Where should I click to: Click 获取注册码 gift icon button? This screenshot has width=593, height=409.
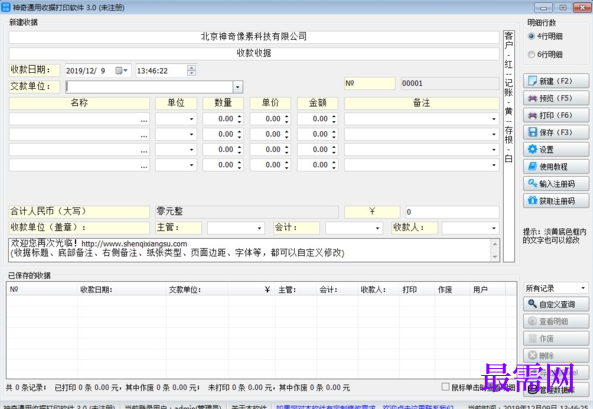tap(556, 201)
